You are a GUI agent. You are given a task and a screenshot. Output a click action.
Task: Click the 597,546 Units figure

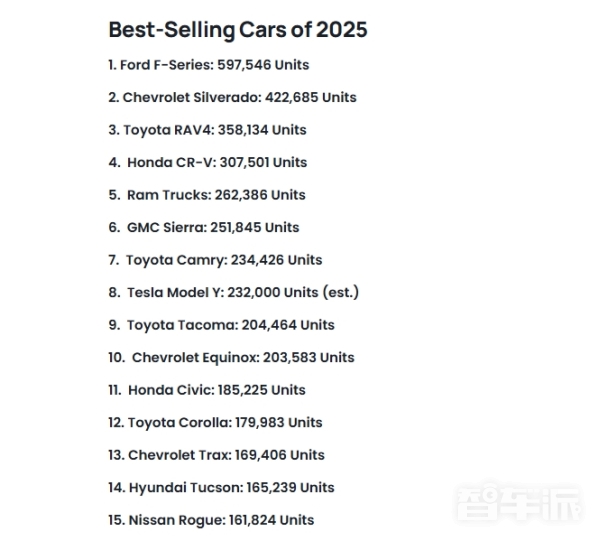263,65
